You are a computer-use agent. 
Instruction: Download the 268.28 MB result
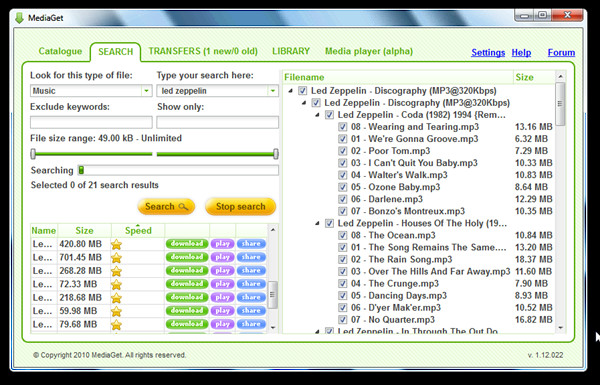pyautogui.click(x=187, y=271)
